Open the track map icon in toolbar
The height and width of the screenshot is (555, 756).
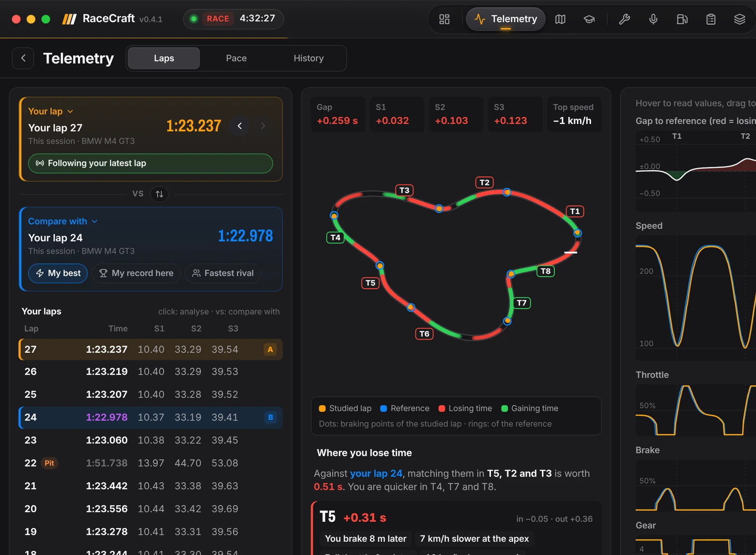tap(560, 19)
